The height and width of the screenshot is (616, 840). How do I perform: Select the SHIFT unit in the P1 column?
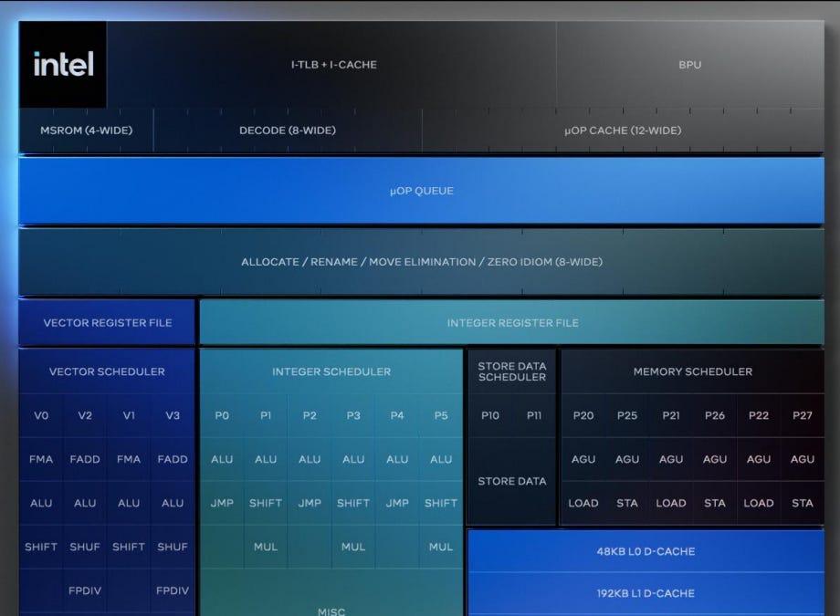pos(266,503)
